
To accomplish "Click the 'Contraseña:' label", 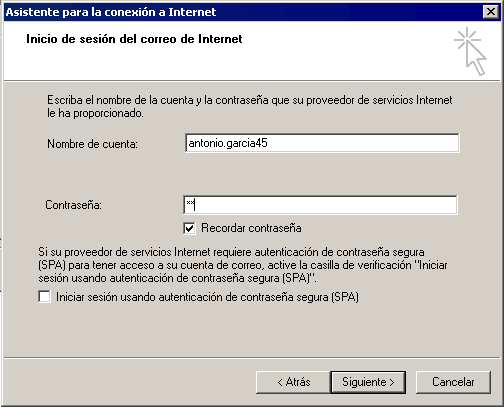I will click(73, 205).
